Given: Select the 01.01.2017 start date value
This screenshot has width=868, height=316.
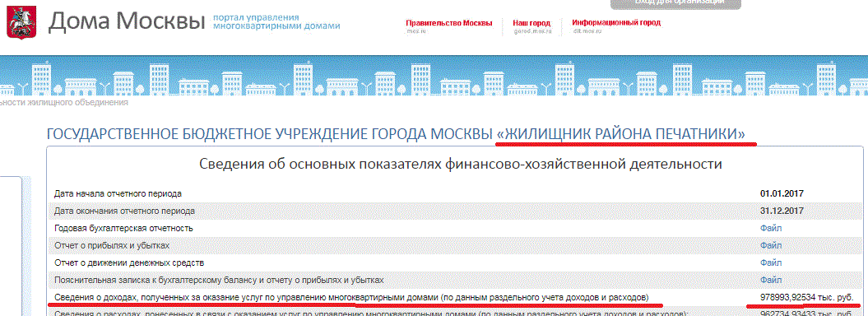Looking at the screenshot, I should (x=782, y=193).
